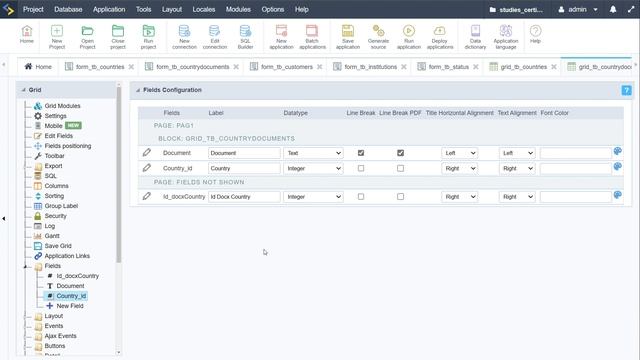The image size is (640, 360).
Task: Click the Run project icon
Action: (148, 37)
